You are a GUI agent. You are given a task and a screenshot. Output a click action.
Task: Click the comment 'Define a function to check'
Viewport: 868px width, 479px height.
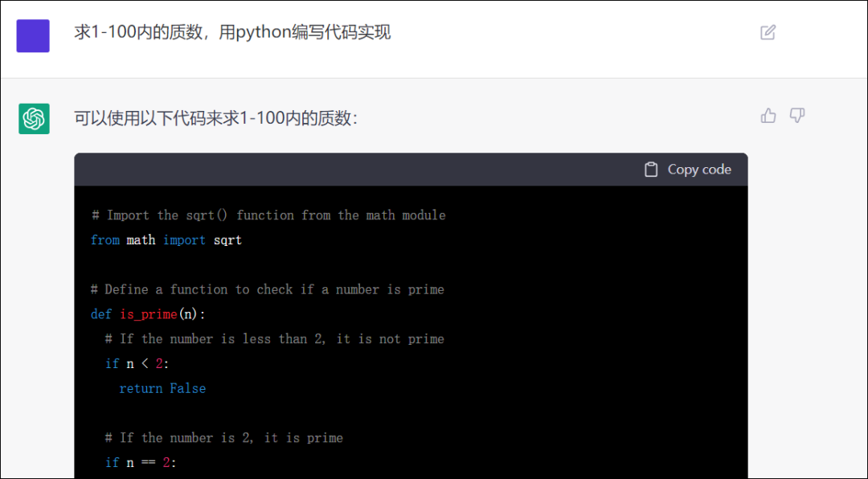(x=268, y=289)
